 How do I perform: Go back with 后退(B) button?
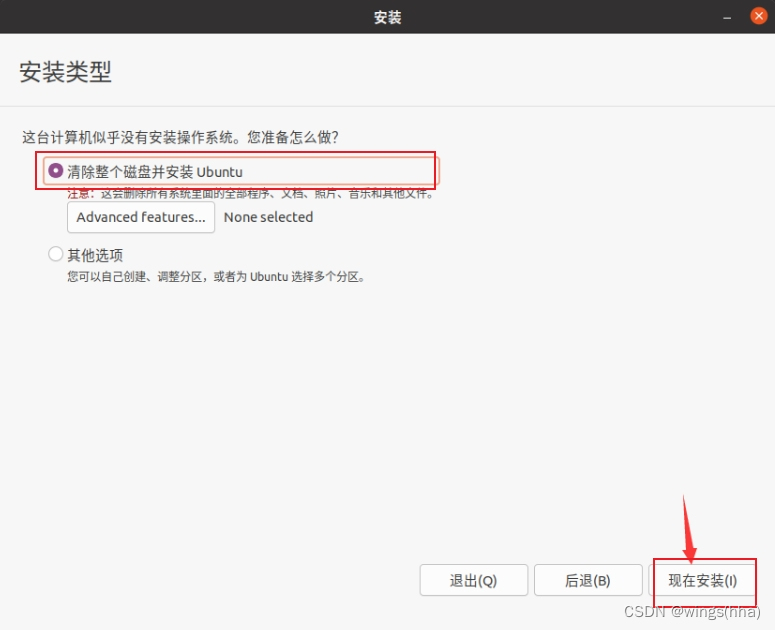pyautogui.click(x=588, y=580)
